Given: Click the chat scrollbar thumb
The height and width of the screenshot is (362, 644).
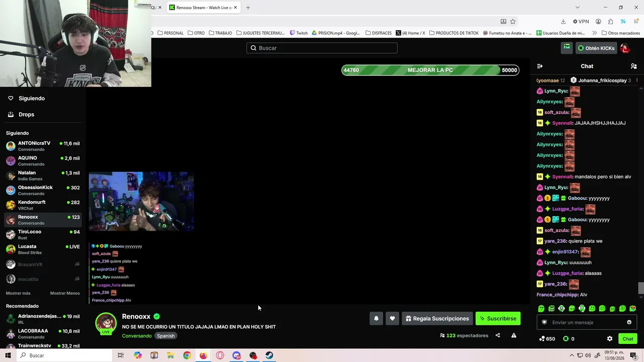Looking at the screenshot, I should point(640,288).
